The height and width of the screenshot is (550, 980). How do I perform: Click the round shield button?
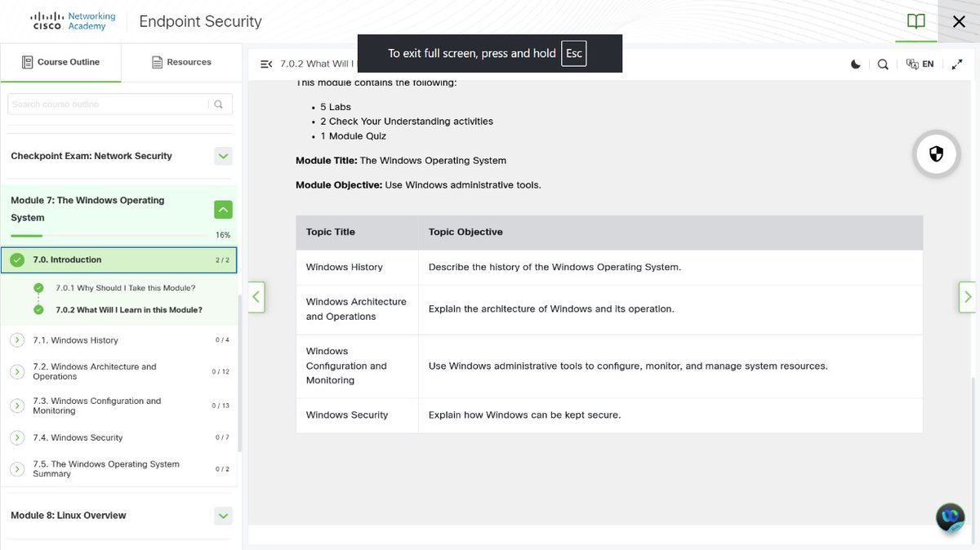[936, 153]
